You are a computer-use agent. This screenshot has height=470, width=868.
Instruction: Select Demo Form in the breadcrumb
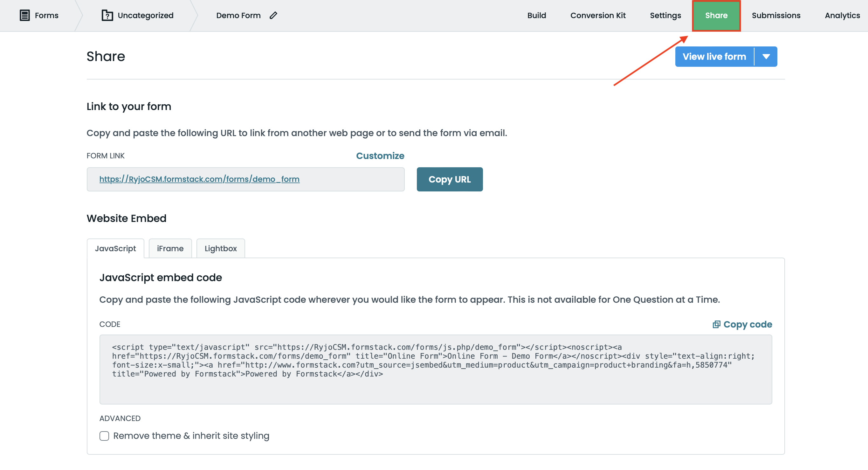click(238, 15)
